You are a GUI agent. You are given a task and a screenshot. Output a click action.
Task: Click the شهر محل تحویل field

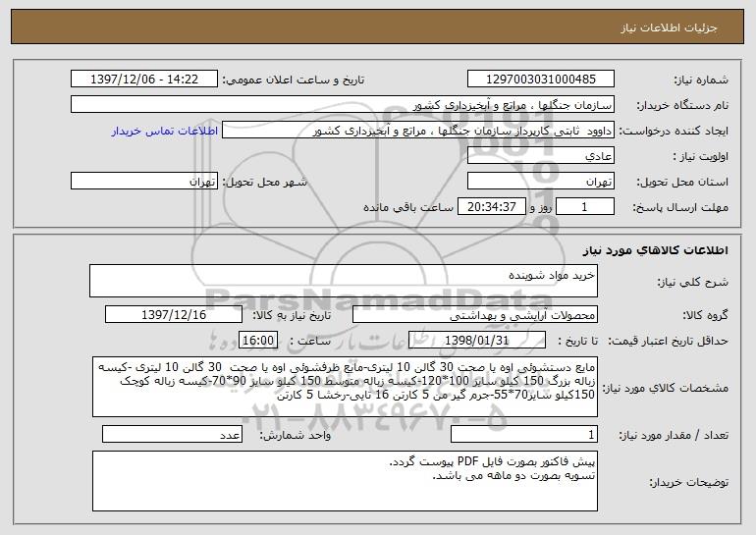coord(144,182)
